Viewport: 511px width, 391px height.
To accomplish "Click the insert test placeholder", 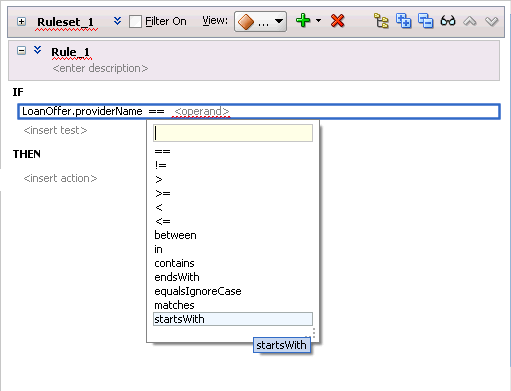I will pyautogui.click(x=55, y=130).
